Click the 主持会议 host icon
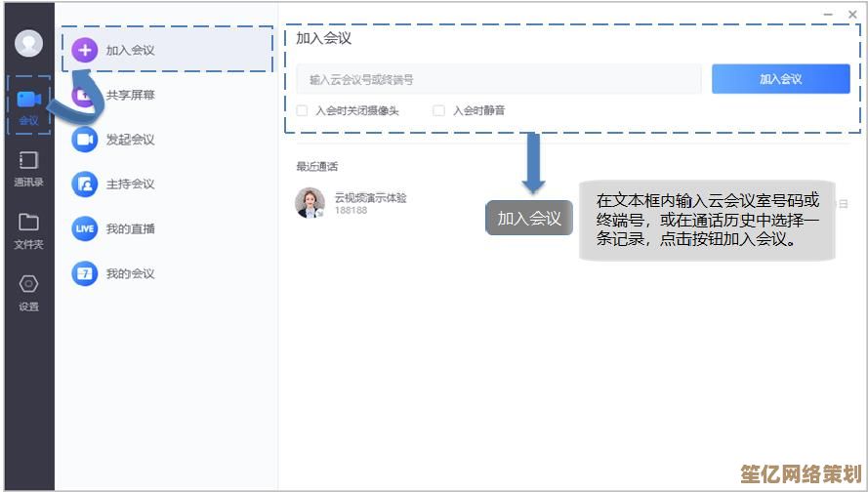The width and height of the screenshot is (868, 492). coord(85,184)
